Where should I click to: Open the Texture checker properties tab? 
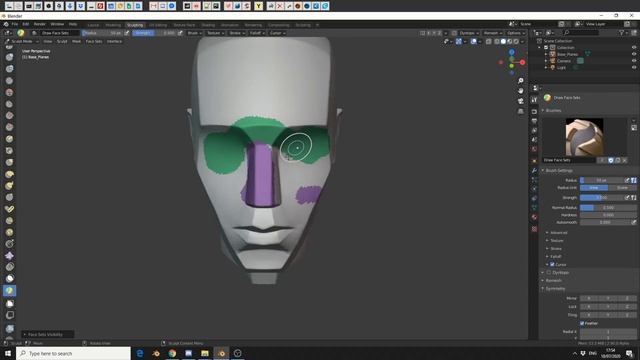coord(534,229)
